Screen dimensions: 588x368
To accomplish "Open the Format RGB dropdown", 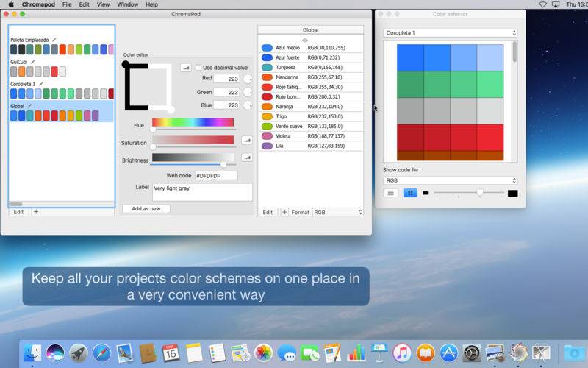I will 338,212.
